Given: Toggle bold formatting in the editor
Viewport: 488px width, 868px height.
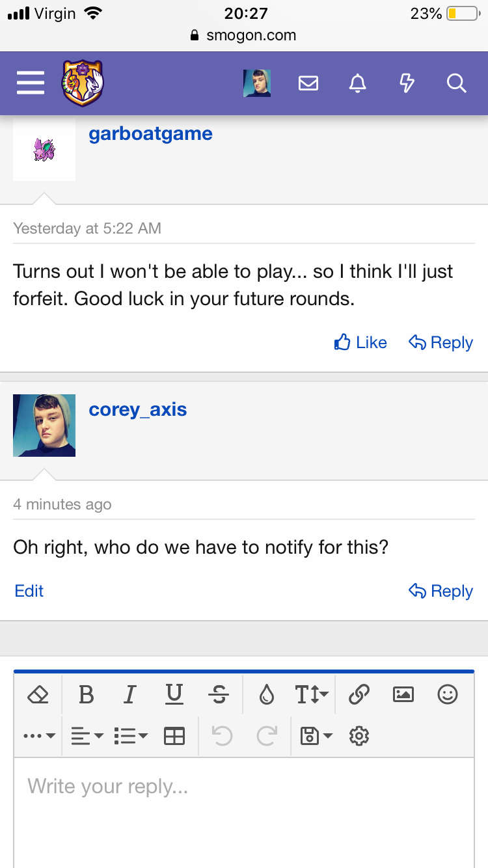Looking at the screenshot, I should [x=86, y=695].
